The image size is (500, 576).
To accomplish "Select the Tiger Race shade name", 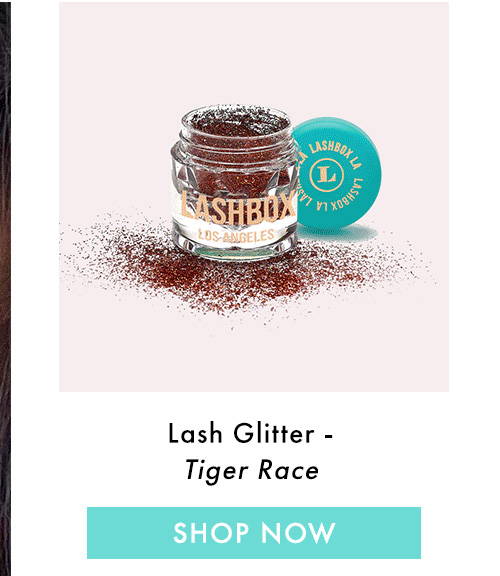I will (x=252, y=471).
